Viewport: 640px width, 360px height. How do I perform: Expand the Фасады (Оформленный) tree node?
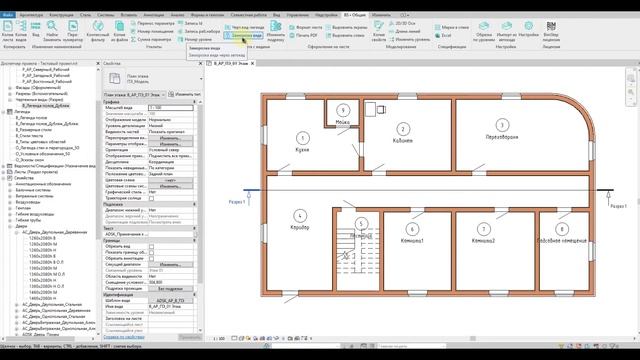tap(10, 88)
